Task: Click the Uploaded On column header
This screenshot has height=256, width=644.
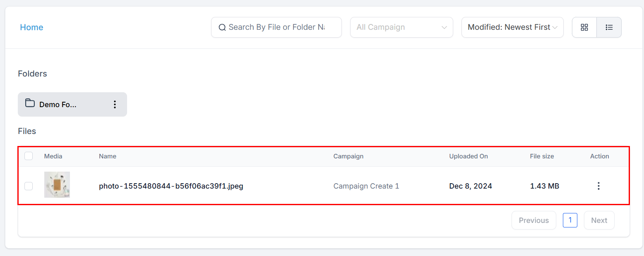Action: (469, 156)
